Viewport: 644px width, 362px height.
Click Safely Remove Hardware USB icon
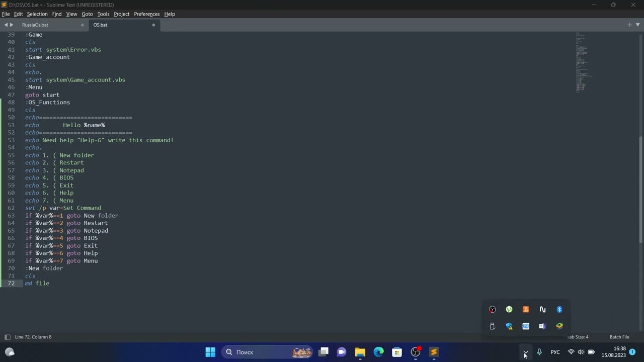pos(492,326)
